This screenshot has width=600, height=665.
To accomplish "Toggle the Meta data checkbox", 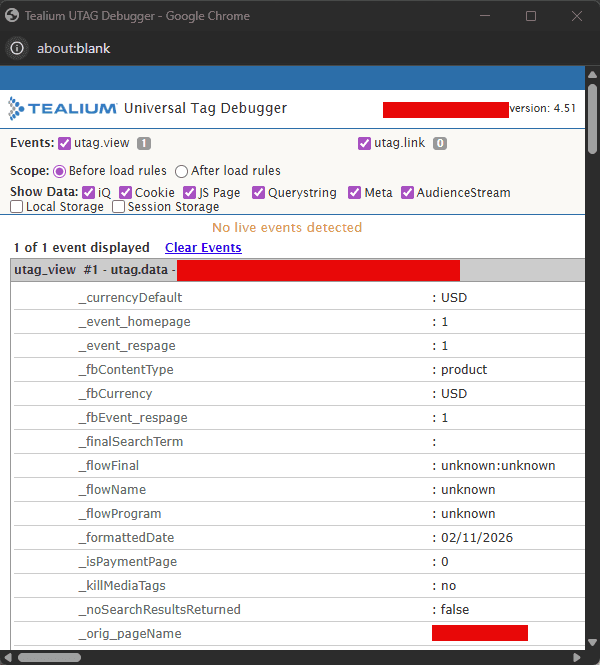I will pos(354,193).
